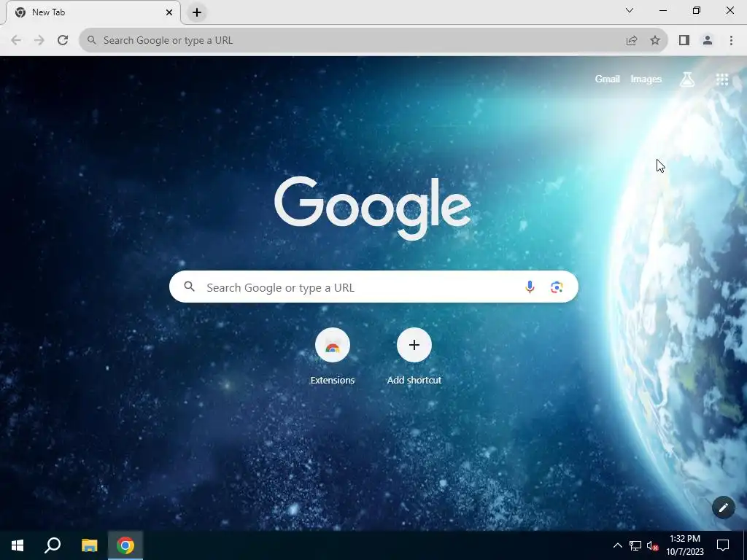
Task: Click the back navigation arrow
Action: click(x=16, y=41)
